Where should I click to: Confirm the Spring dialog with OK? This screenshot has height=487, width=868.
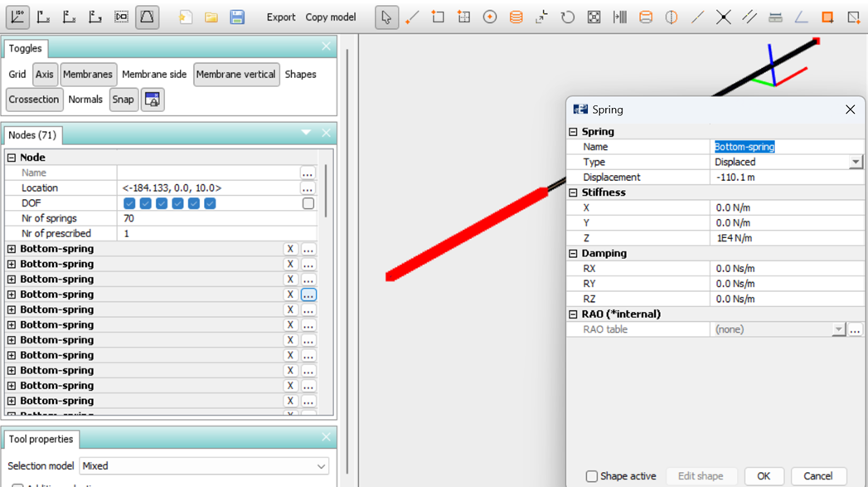[x=764, y=476]
